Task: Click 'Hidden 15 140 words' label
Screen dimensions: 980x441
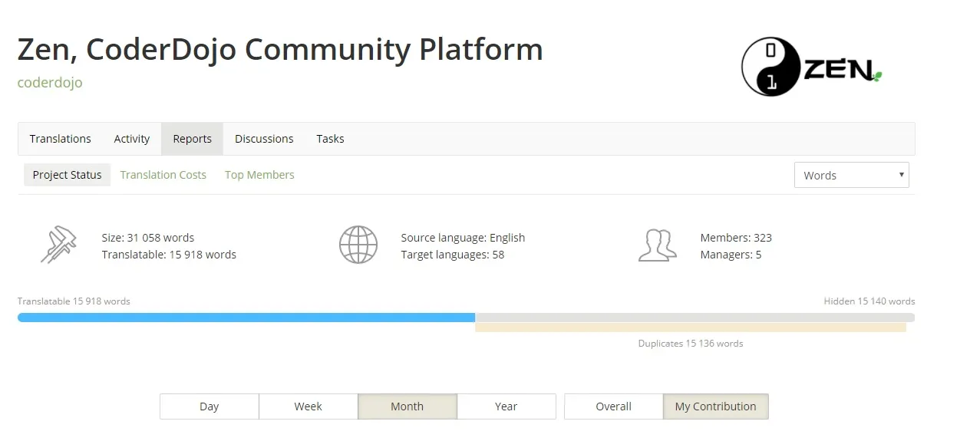Action: pos(869,301)
